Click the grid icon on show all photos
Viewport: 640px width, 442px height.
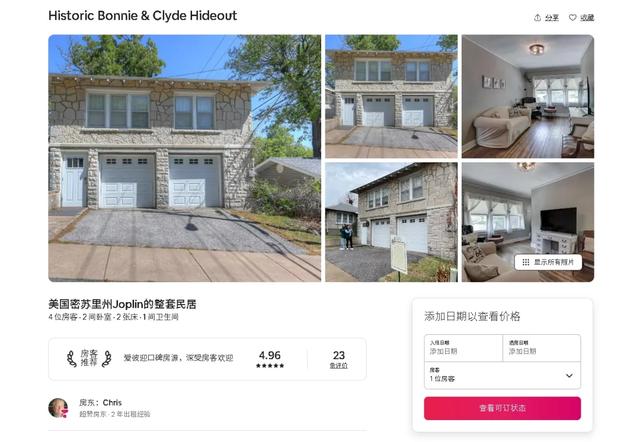pyautogui.click(x=526, y=262)
